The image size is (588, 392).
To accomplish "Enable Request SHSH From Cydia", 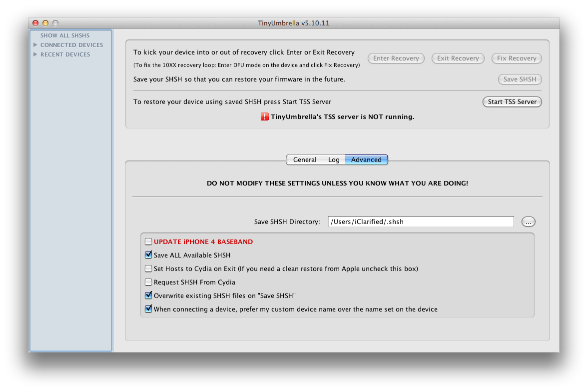I will coord(148,282).
